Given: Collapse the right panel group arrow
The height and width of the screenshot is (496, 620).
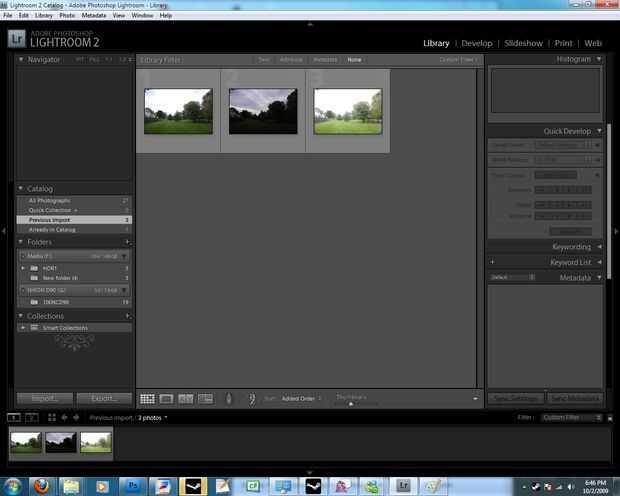Looking at the screenshot, I should pos(616,231).
